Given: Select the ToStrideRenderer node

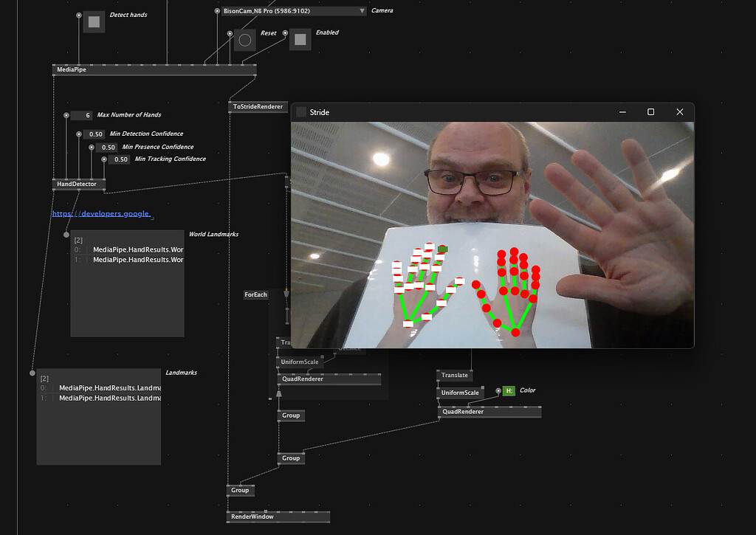Looking at the screenshot, I should point(256,106).
